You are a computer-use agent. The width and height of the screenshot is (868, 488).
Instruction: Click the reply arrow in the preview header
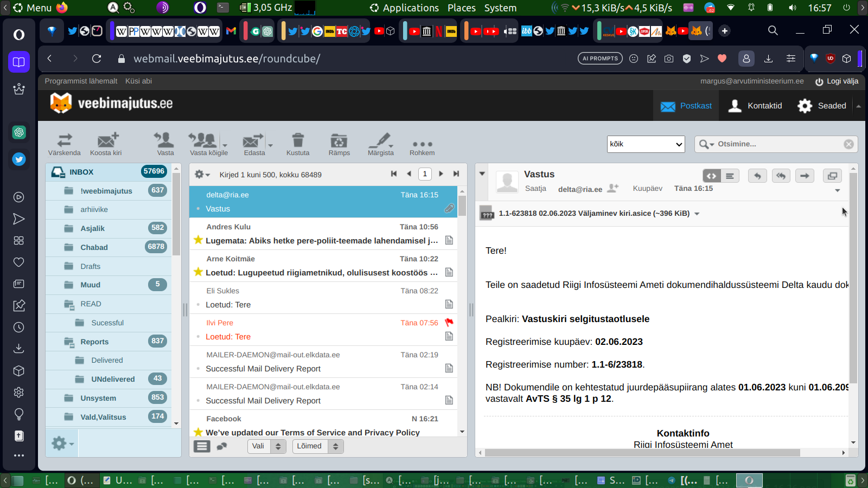click(757, 176)
